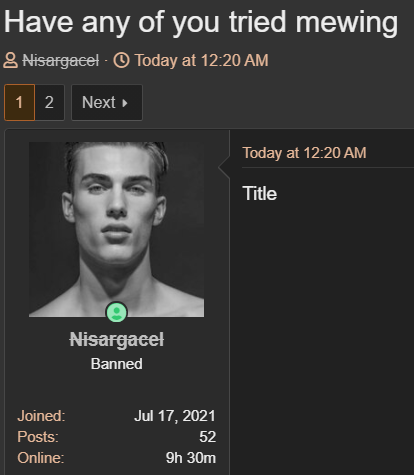Screen dimensions: 414x475
Task: Open Nisargacel profile under the avatar
Action: pos(117,340)
